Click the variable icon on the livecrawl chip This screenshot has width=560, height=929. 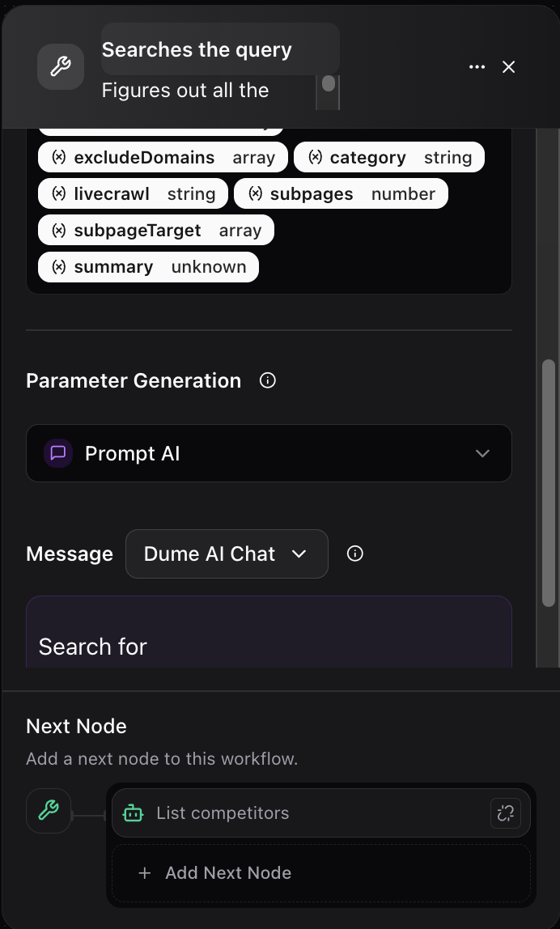tap(58, 193)
